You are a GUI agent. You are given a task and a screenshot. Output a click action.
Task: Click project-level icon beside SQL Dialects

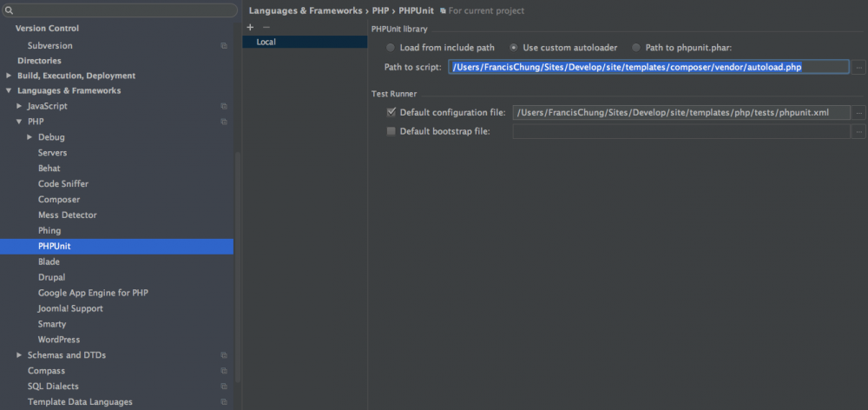click(x=224, y=387)
